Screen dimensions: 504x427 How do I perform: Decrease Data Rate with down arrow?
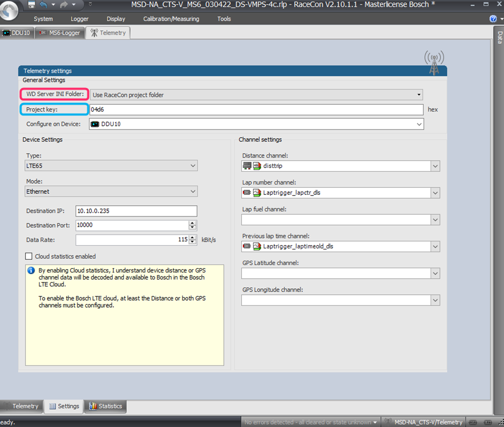[x=192, y=242]
